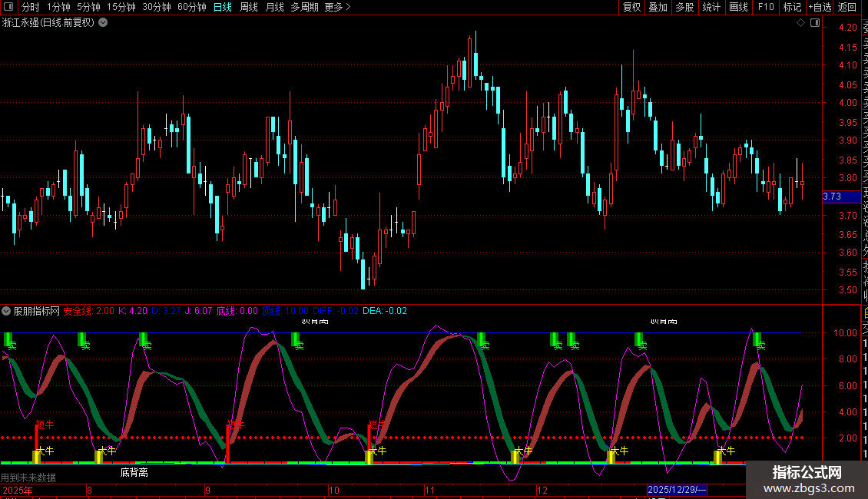Click the 2025/12/29 date marker on timeline
The width and height of the screenshot is (868, 499).
(677, 490)
